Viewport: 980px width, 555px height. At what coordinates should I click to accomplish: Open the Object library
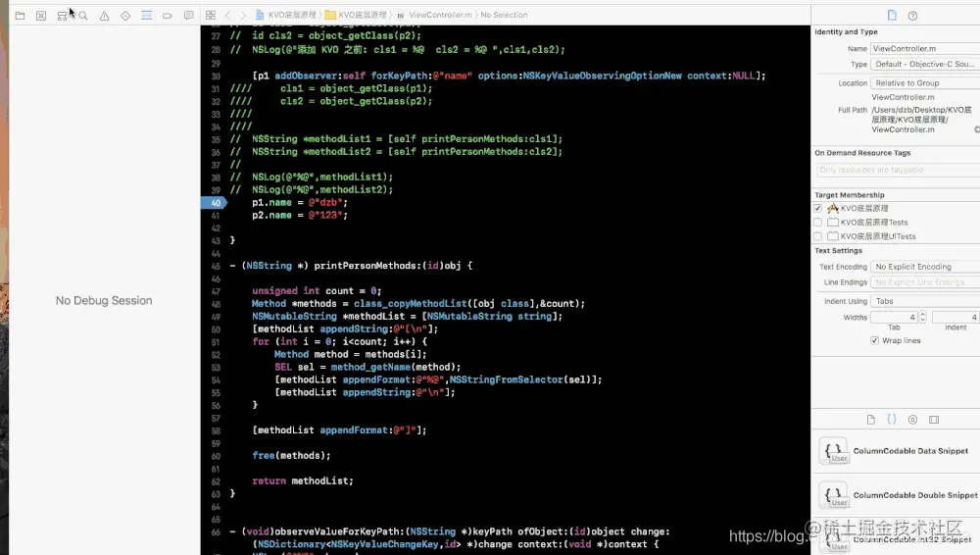[x=912, y=420]
